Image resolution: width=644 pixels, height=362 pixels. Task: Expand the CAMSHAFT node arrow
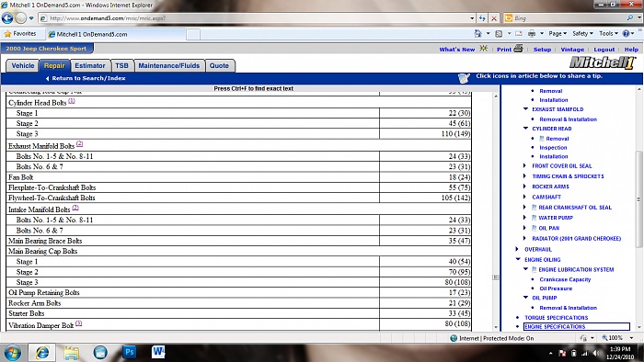pos(524,197)
